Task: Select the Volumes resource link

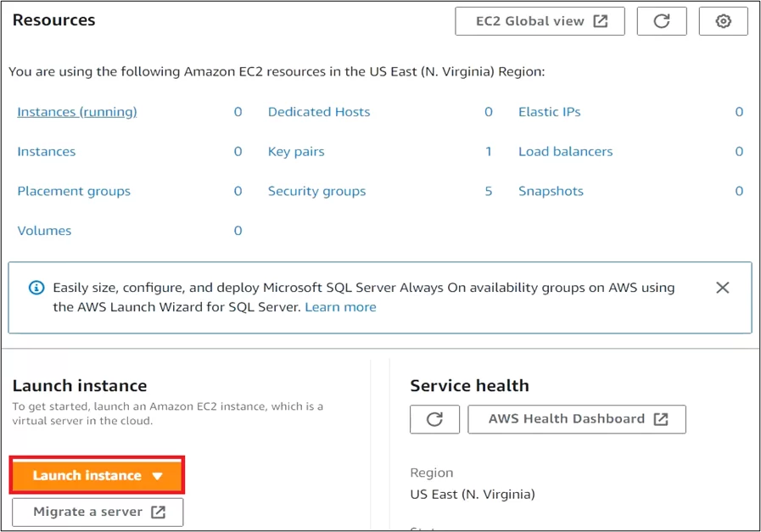Action: (x=44, y=231)
